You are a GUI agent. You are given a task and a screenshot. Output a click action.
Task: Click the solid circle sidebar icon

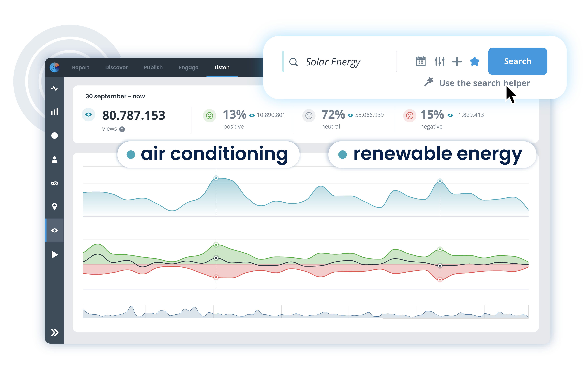pyautogui.click(x=54, y=136)
